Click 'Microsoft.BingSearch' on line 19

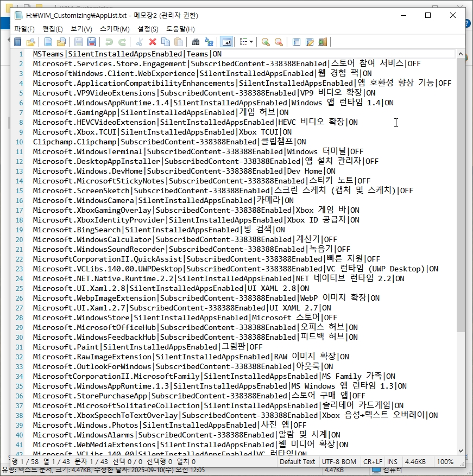(x=77, y=230)
